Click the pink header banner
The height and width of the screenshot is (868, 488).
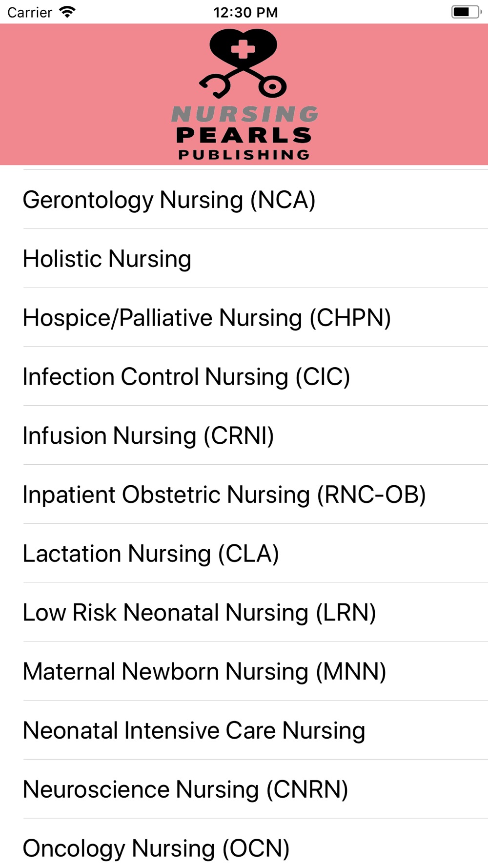[x=244, y=94]
